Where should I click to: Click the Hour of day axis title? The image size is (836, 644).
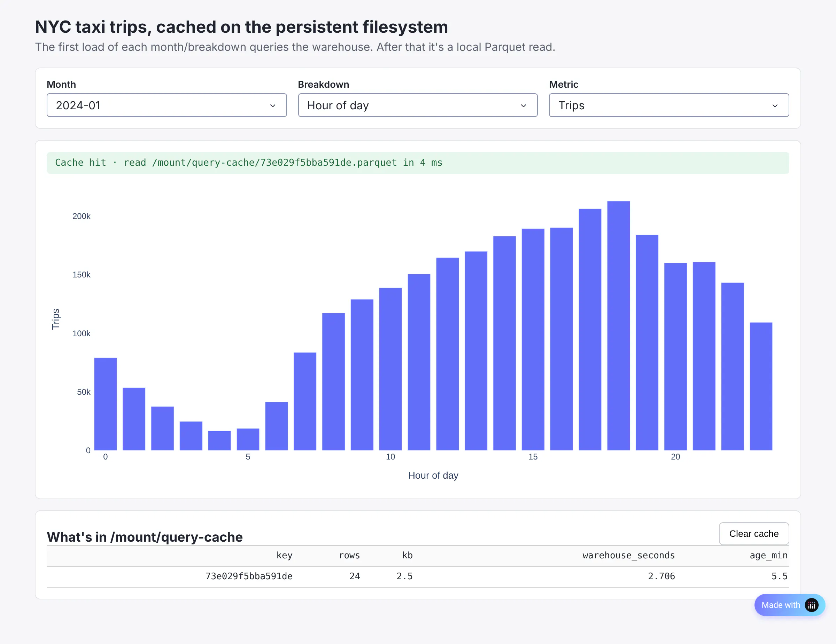[433, 476]
